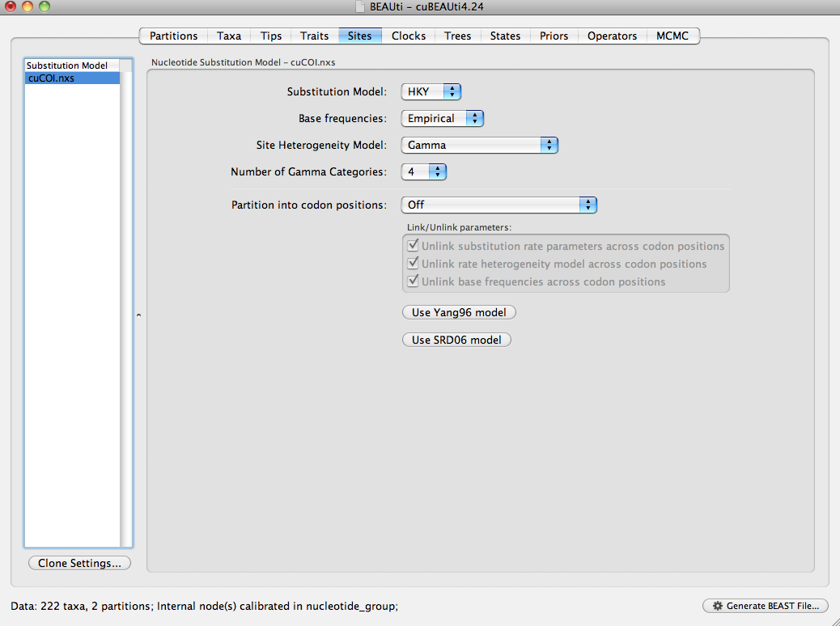Click the split pane collapse arrow
Image resolution: width=840 pixels, height=626 pixels.
click(x=138, y=315)
